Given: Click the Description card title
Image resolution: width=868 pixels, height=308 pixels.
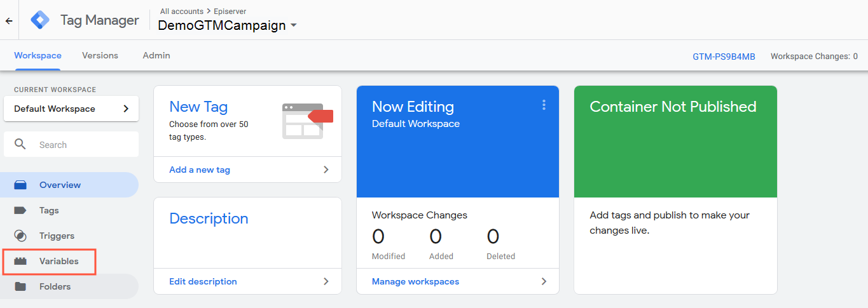Looking at the screenshot, I should point(209,218).
